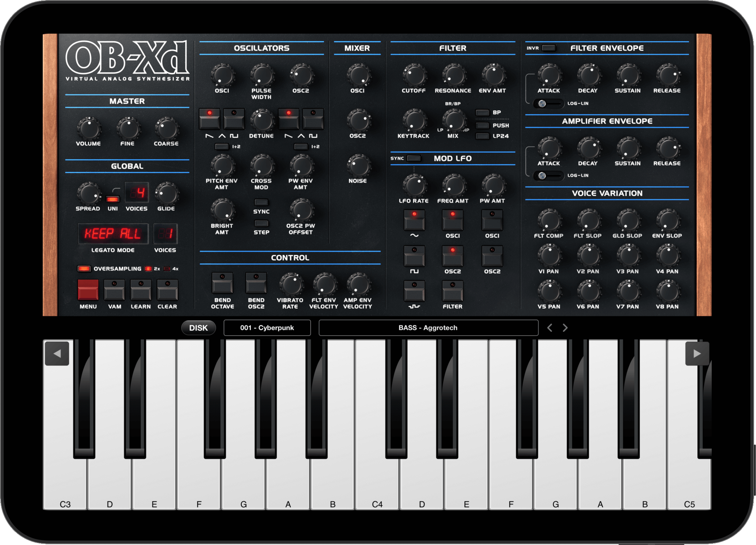Toggle the OSC1 1+2 octave switch

point(222,147)
